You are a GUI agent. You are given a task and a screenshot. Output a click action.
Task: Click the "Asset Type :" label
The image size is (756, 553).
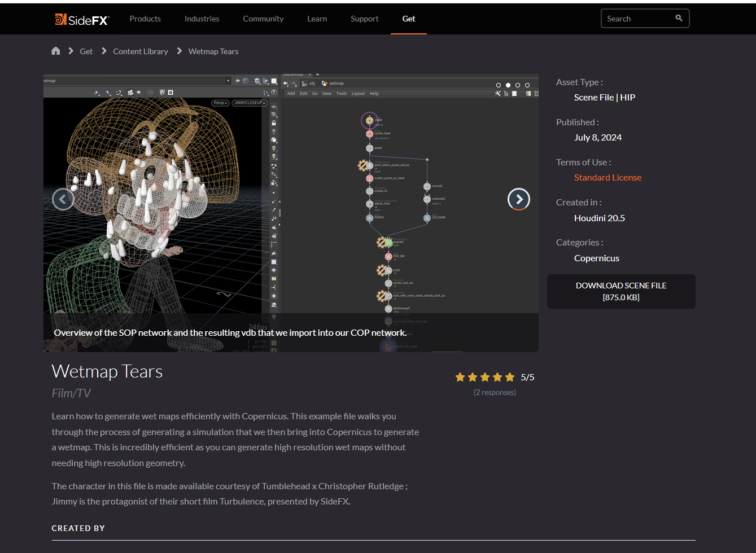pyautogui.click(x=579, y=82)
